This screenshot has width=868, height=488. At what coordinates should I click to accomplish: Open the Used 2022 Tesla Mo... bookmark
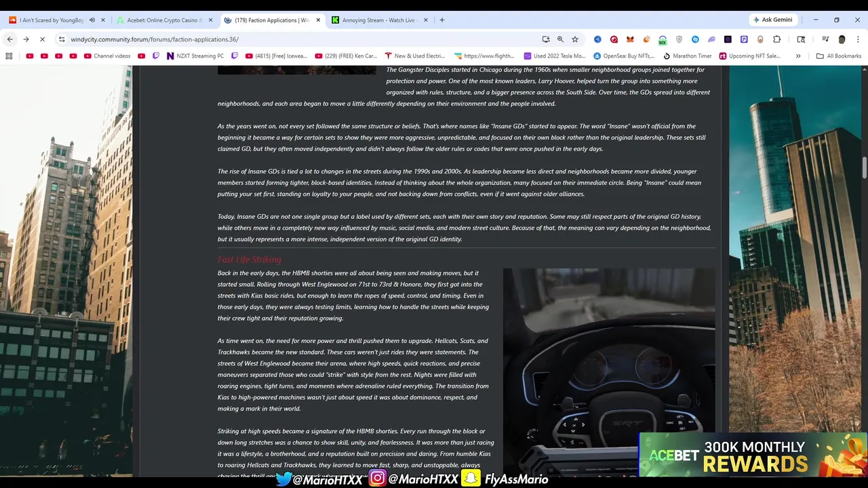[554, 56]
